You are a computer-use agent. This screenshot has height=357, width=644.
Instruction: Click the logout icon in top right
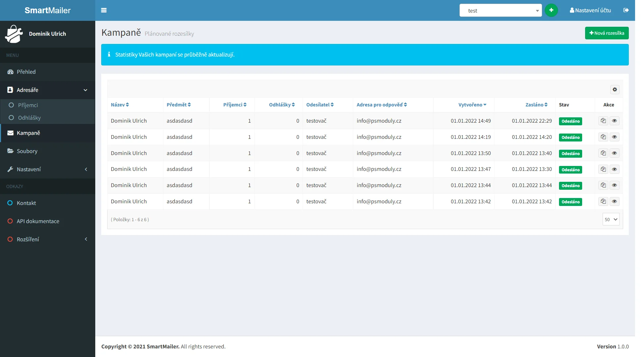[626, 10]
